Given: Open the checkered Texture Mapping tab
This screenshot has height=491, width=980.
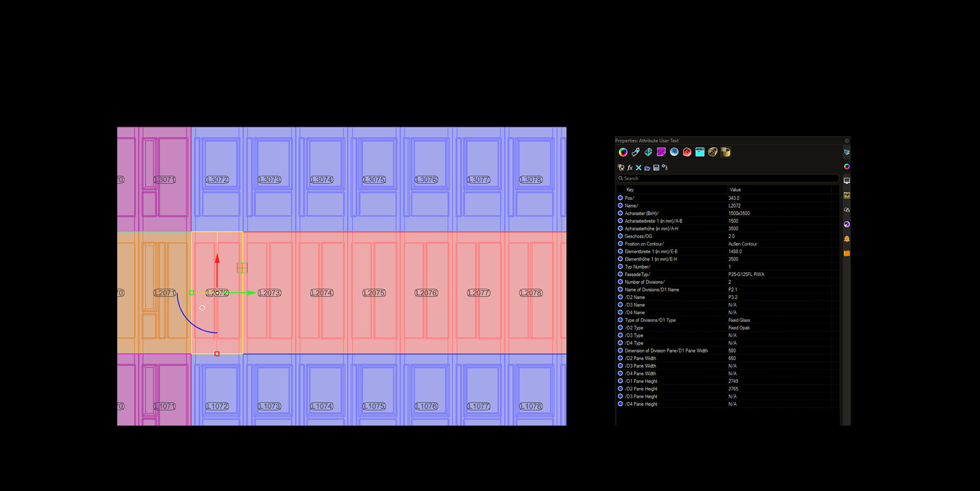Looking at the screenshot, I should [x=648, y=152].
